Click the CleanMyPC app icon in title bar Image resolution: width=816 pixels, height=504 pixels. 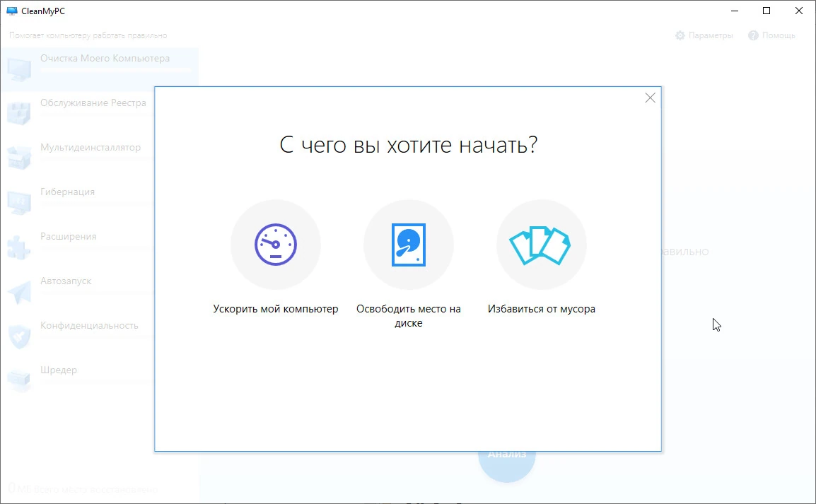(x=11, y=11)
